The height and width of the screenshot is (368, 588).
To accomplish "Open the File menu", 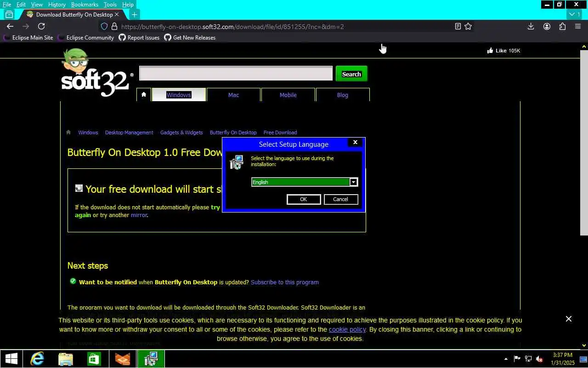I will click(7, 5).
